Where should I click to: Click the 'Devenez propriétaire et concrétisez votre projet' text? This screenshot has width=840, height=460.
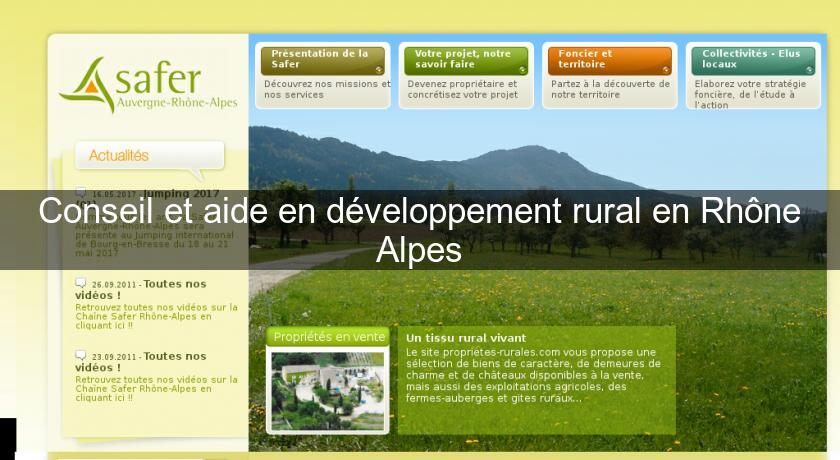462,89
